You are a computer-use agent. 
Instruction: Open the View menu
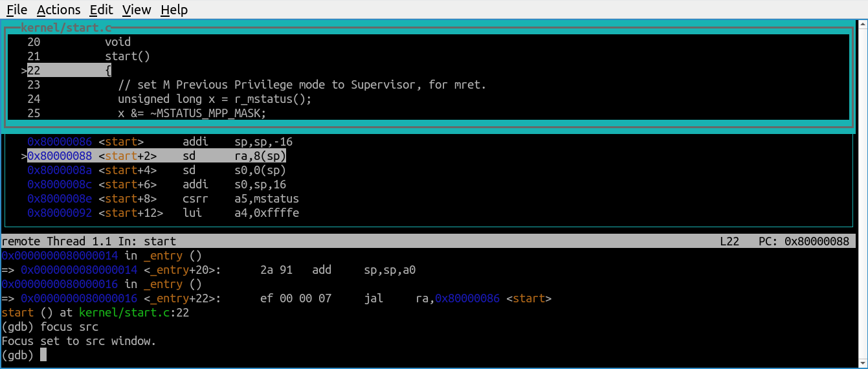click(136, 10)
